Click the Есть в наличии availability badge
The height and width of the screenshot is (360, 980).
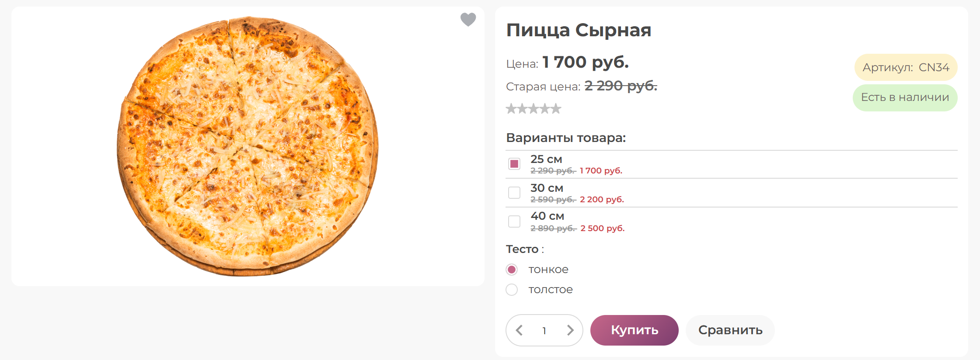[x=904, y=98]
